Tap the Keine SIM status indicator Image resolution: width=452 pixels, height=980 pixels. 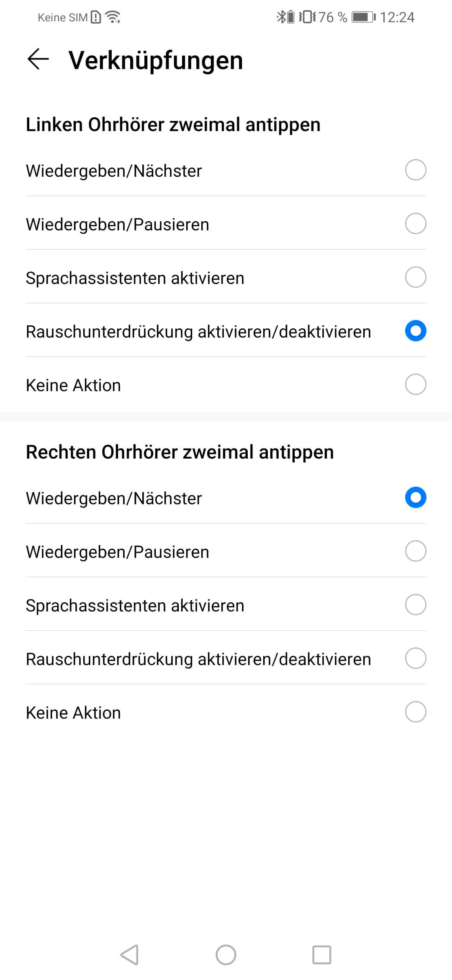[63, 18]
